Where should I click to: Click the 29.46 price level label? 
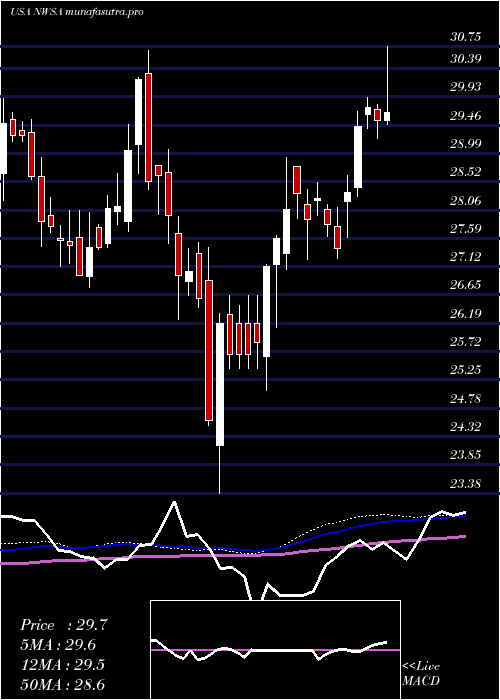click(466, 117)
